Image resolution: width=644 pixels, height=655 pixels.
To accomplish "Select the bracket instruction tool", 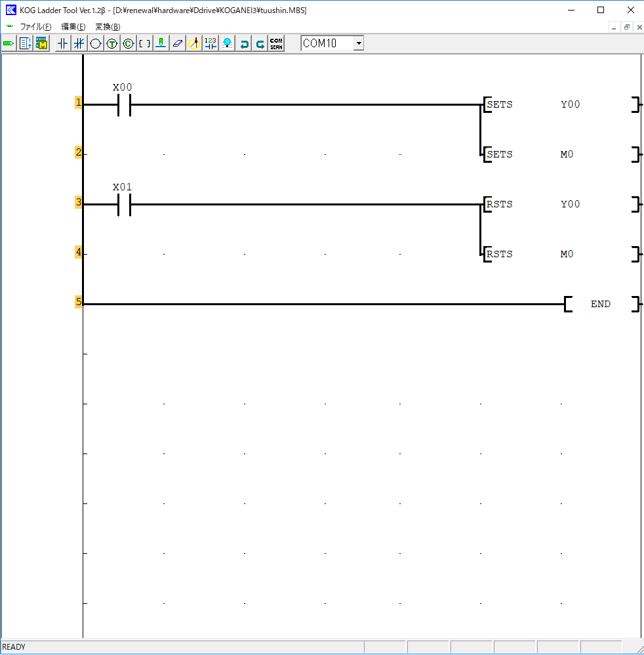I will [x=144, y=44].
